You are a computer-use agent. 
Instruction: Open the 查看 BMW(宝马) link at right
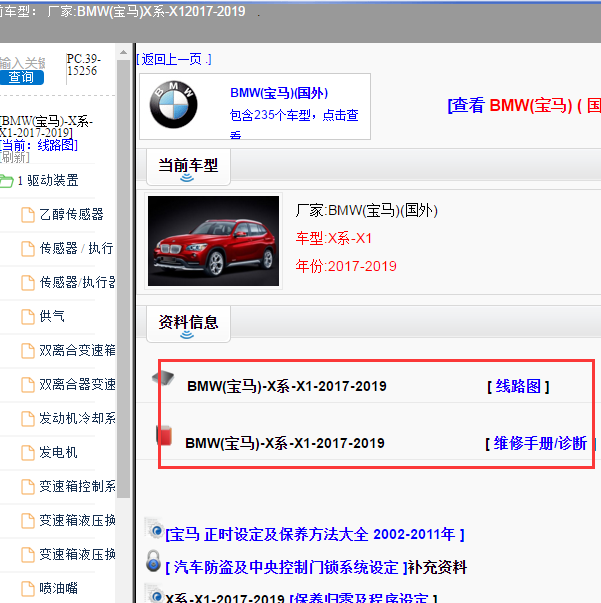524,105
